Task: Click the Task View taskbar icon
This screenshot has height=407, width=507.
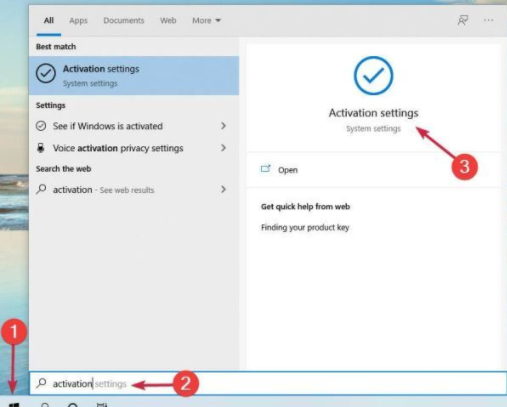Action: (102, 405)
